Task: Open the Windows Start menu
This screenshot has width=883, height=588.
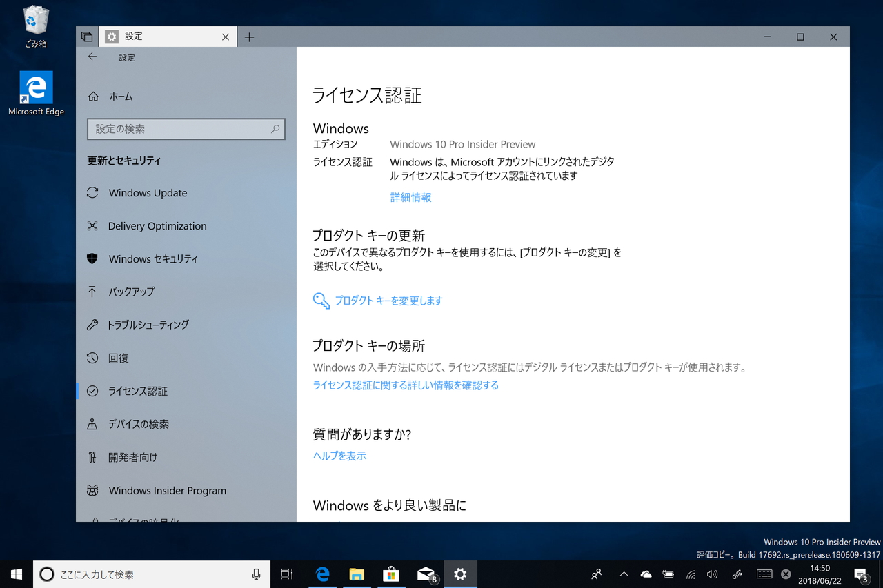Action: tap(17, 574)
